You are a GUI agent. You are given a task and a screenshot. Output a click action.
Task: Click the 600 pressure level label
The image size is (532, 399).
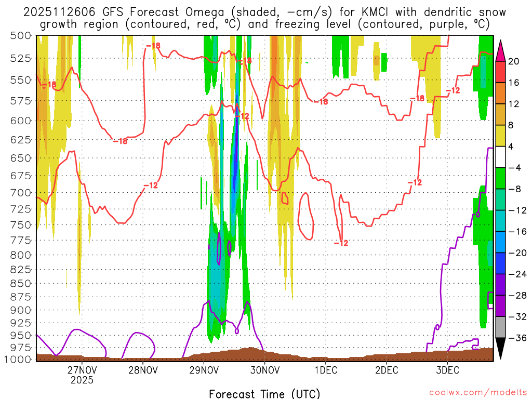click(21, 121)
